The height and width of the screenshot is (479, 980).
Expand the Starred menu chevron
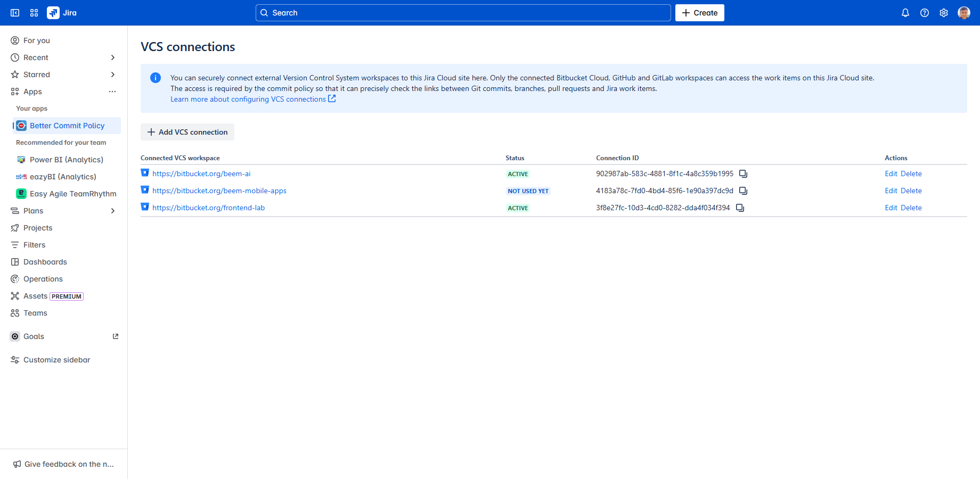112,75
